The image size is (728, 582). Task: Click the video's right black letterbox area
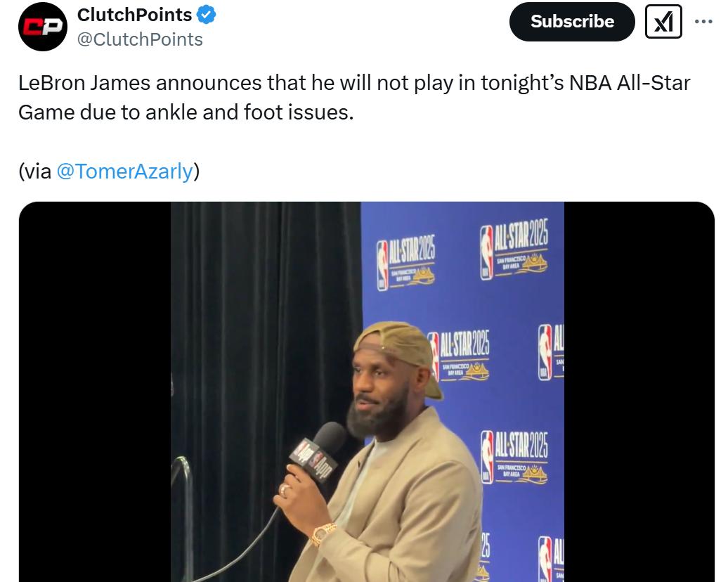[x=639, y=392]
